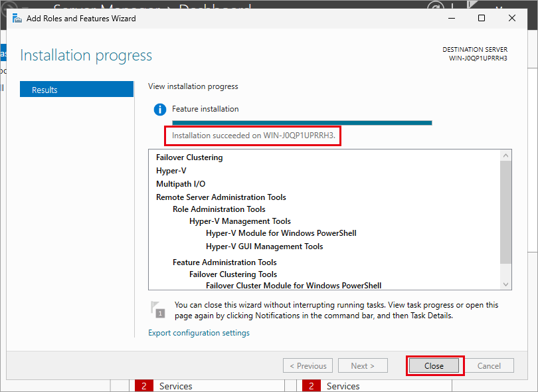This screenshot has width=538, height=392.
Task: Click the DESTINATION SERVER label
Action: tap(475, 49)
